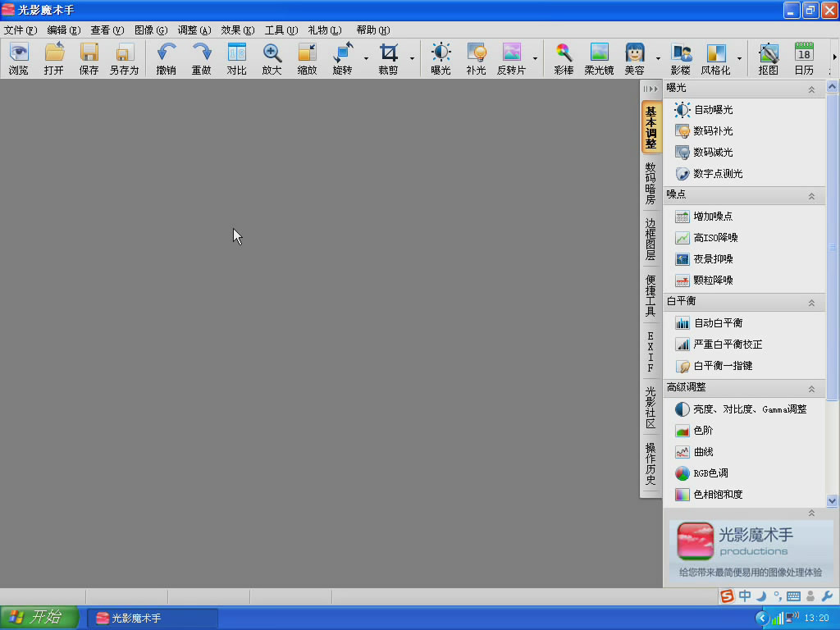Viewport: 840px width, 630px height.
Task: Open the 调整(A) menu
Action: click(194, 30)
